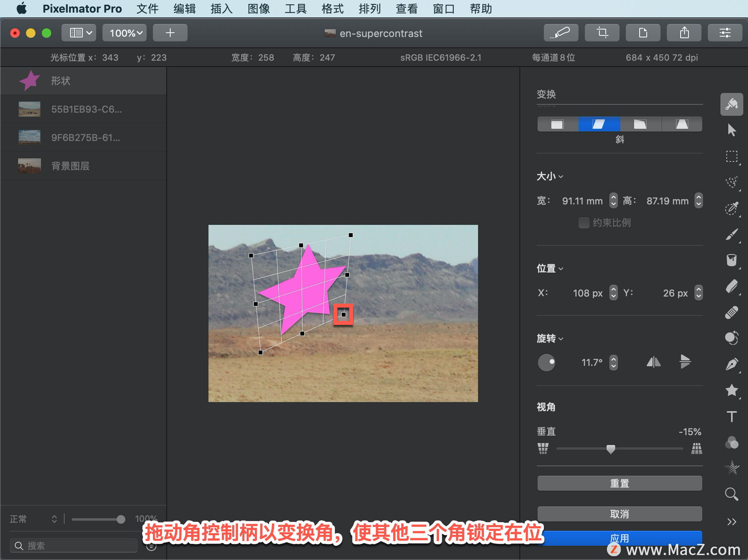The width and height of the screenshot is (748, 560).
Task: Expand the 大小 size unit menu
Action: (550, 176)
